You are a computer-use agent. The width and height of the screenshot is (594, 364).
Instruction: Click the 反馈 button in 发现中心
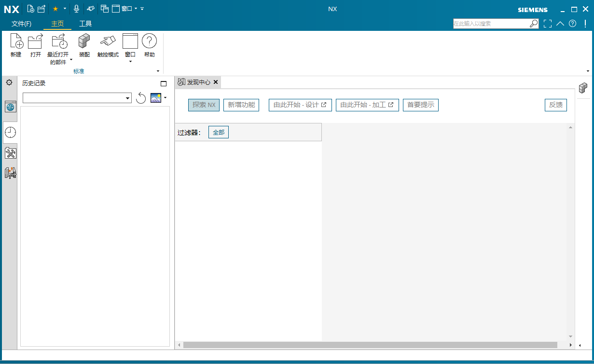click(x=555, y=105)
